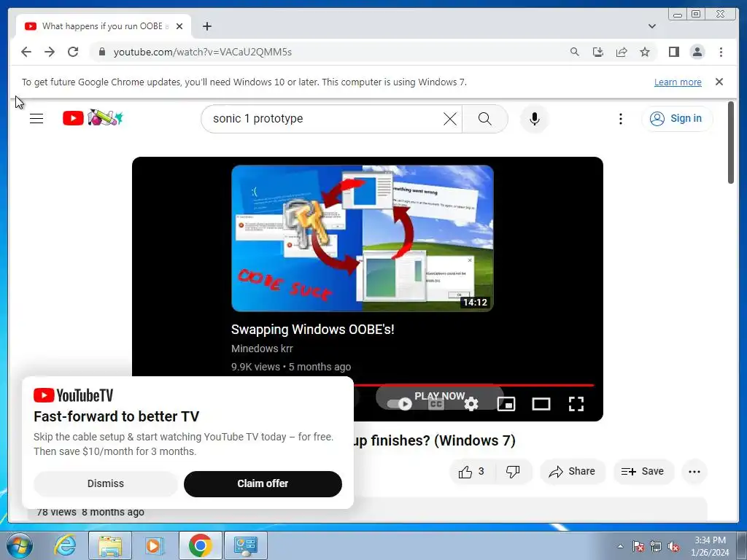Like the video with thumbs up

tap(472, 472)
